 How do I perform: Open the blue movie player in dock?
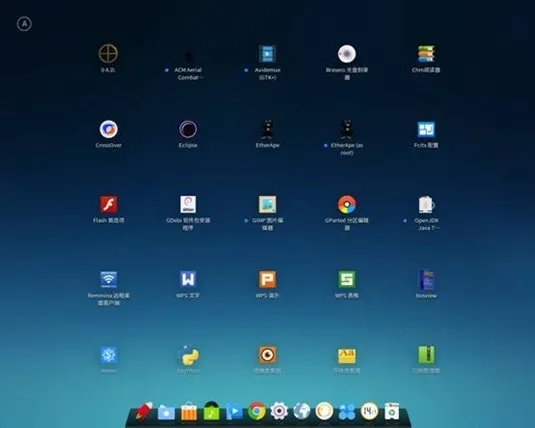click(234, 411)
